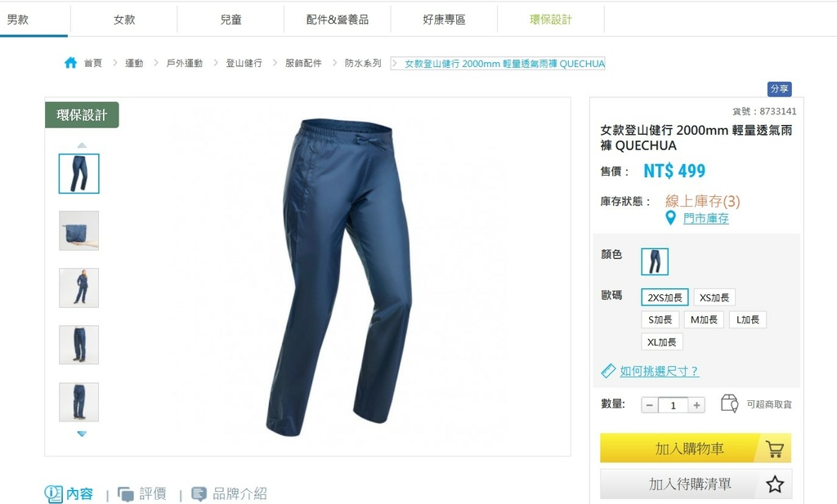The image size is (837, 504).
Task: Click the 評價 reviews chat icon
Action: pos(126,494)
